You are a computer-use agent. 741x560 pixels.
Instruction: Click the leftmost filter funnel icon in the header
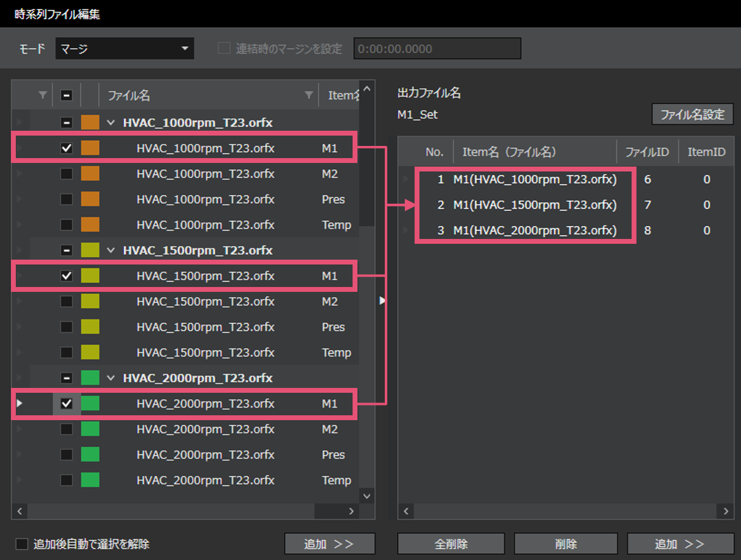[42, 95]
